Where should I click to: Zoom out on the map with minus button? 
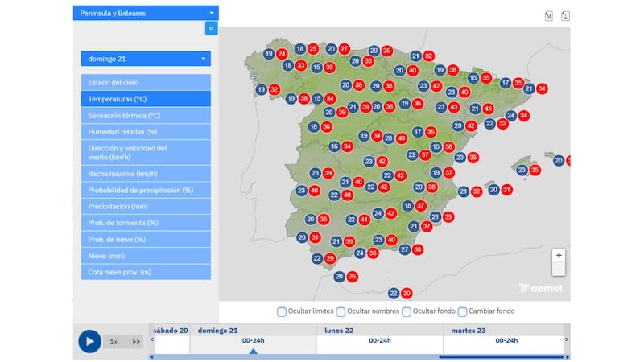559,269
